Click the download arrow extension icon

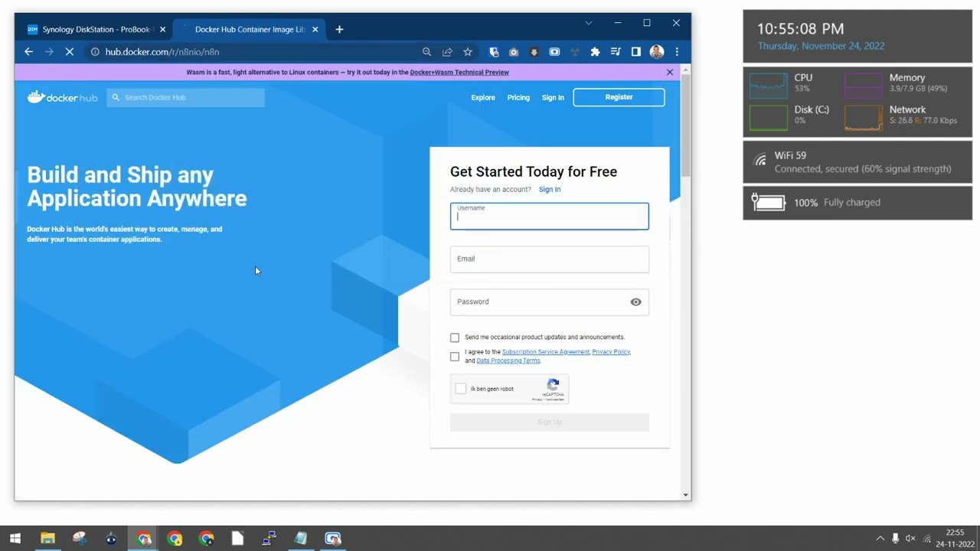point(534,52)
